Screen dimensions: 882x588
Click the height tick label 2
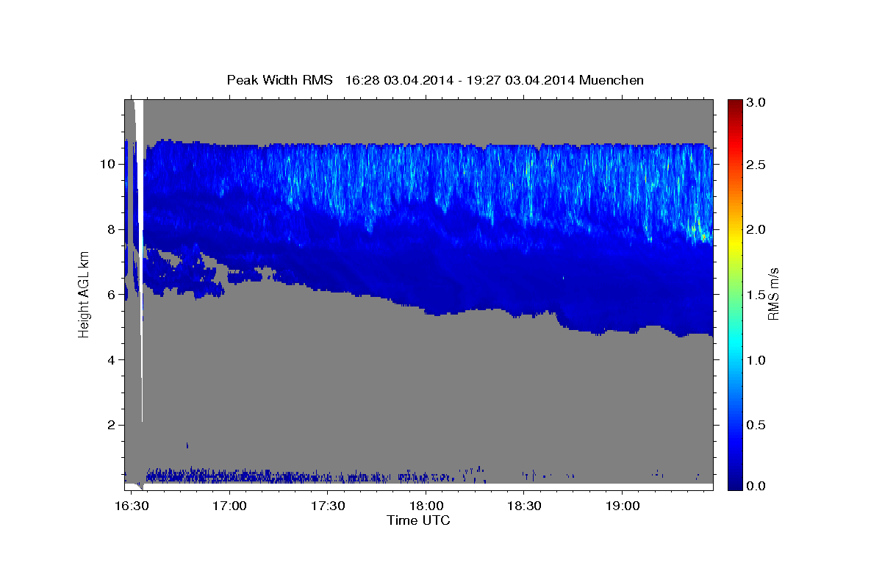(113, 425)
